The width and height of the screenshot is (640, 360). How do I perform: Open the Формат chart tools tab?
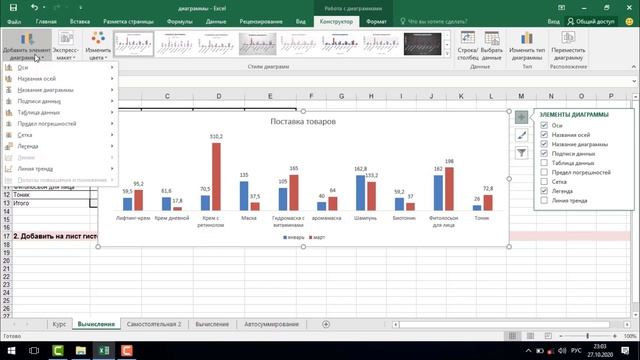pos(376,21)
